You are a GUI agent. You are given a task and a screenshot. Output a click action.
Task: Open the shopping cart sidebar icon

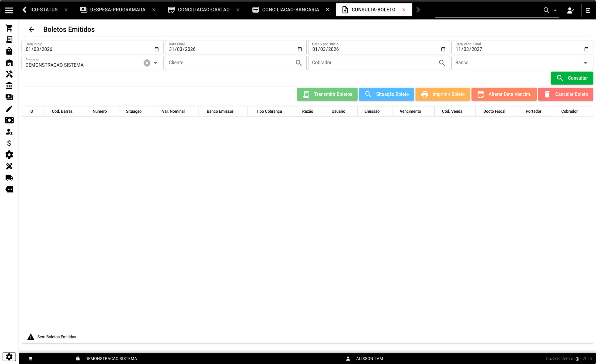click(x=9, y=28)
